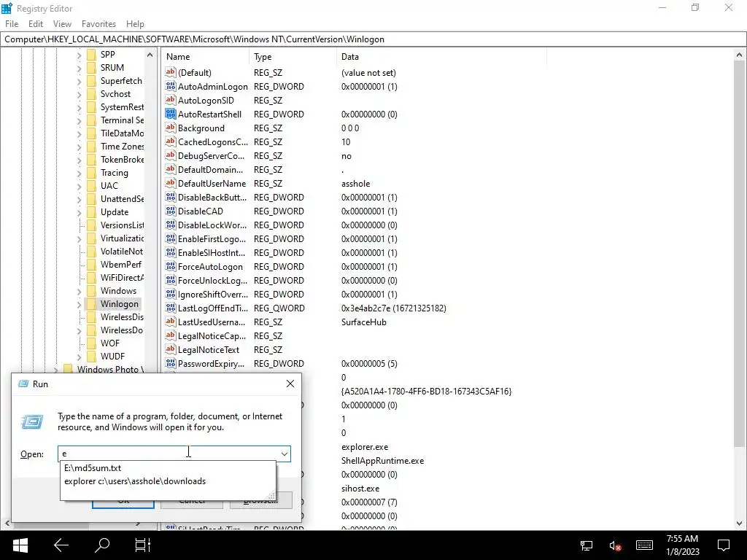The width and height of the screenshot is (747, 560).
Task: Open taskbar Search
Action: pyautogui.click(x=102, y=545)
